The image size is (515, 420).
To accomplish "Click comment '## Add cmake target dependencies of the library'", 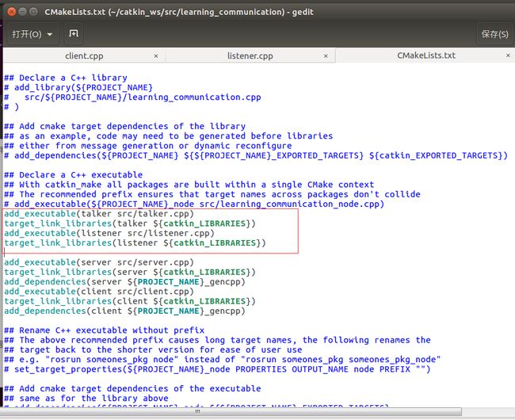I will tap(125, 127).
